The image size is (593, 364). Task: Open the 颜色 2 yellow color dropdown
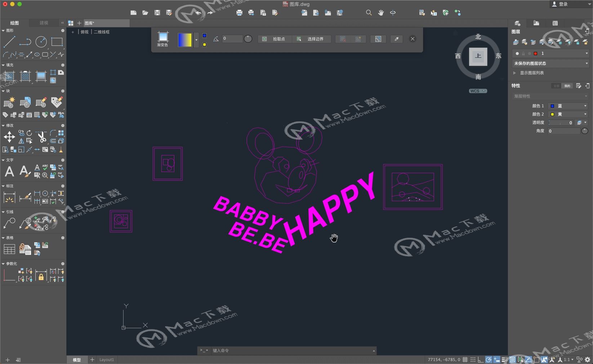[x=568, y=114]
